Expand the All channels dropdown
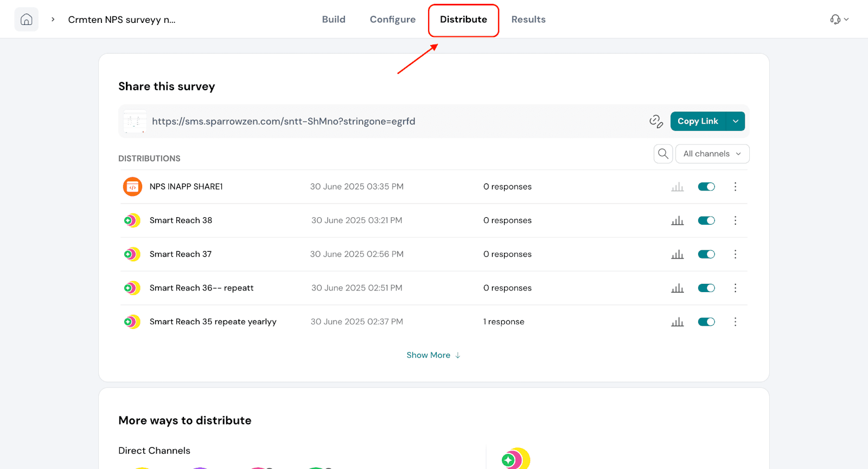 (712, 154)
